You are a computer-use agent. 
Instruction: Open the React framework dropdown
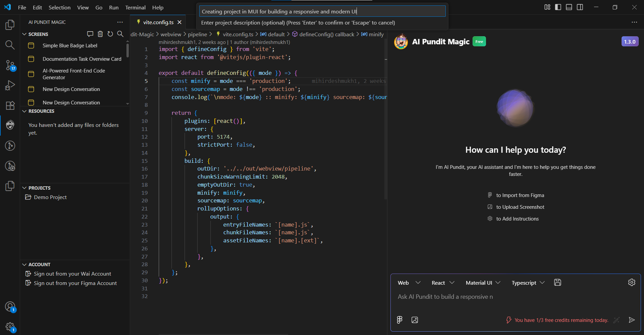tap(443, 283)
